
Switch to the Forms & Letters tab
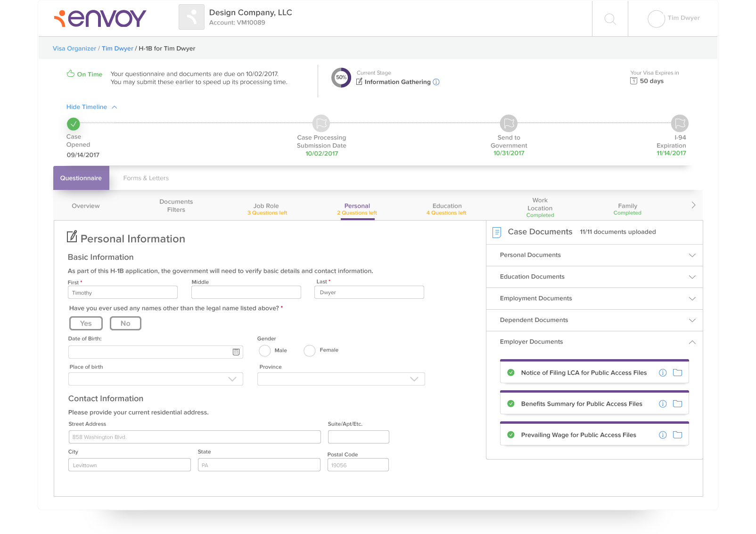(x=146, y=178)
